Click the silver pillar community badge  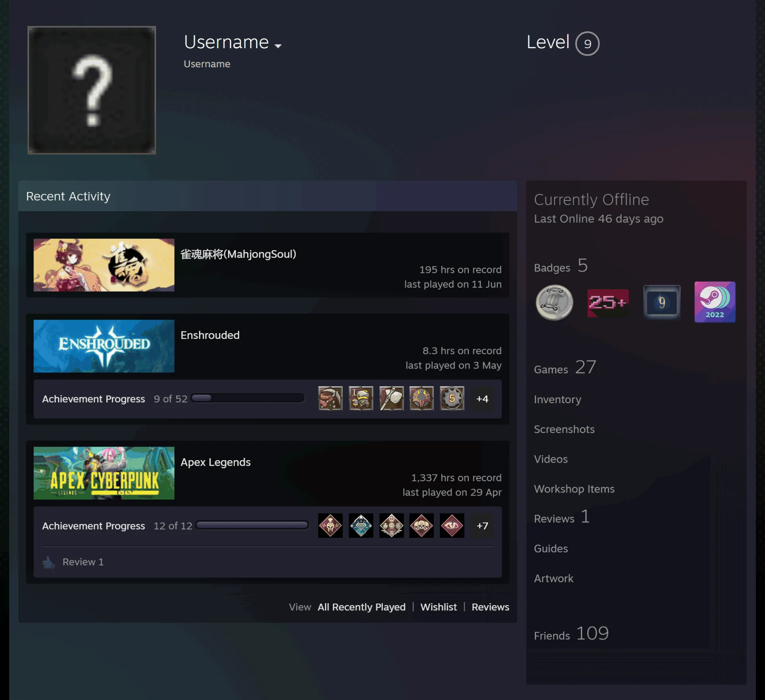pyautogui.click(x=554, y=302)
